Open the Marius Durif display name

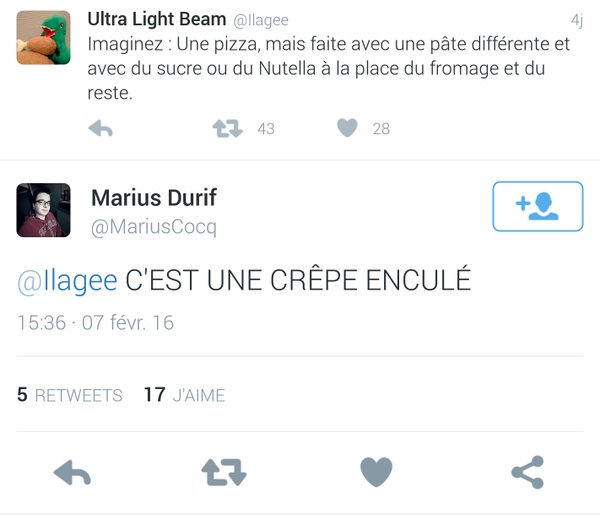tap(153, 197)
